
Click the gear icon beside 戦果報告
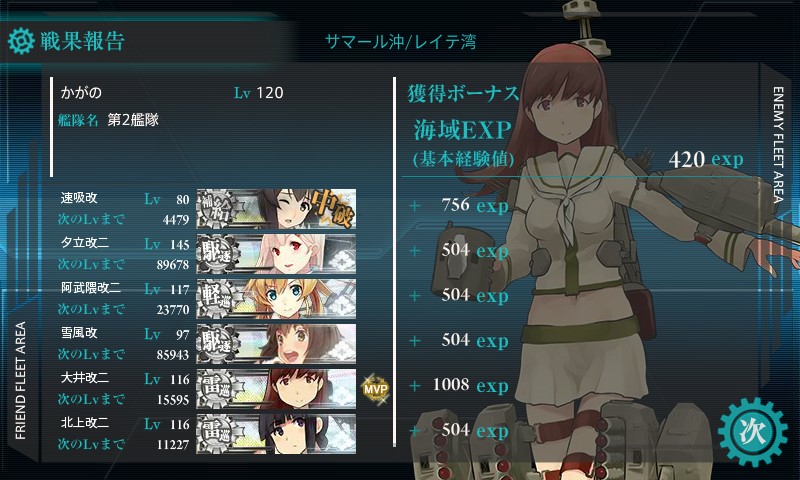21,41
